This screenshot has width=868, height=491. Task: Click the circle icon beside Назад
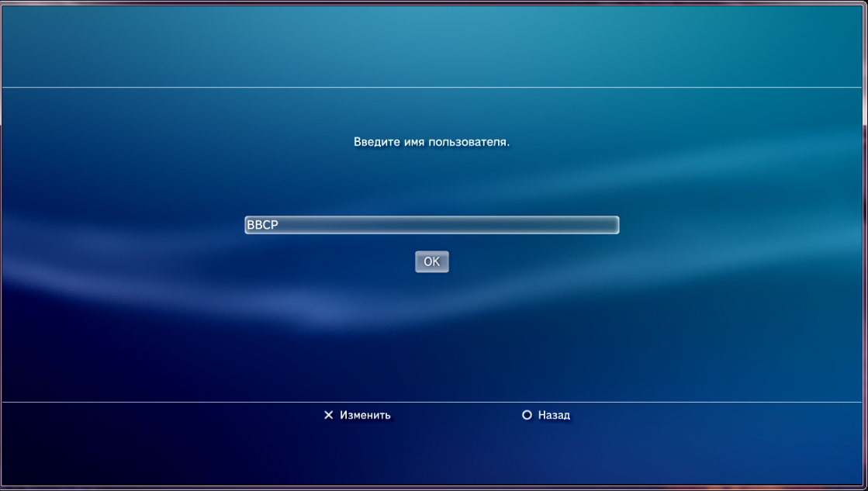527,416
